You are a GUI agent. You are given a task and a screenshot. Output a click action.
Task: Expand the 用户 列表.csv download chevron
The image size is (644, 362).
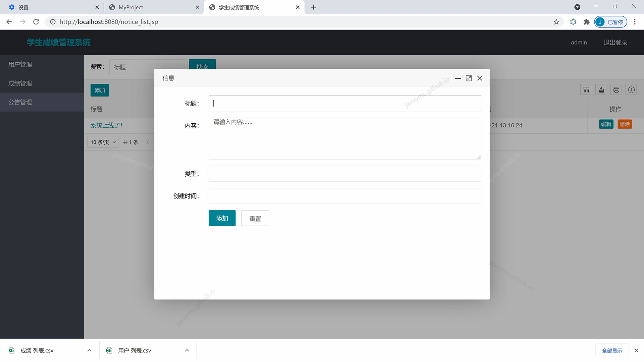tap(187, 350)
